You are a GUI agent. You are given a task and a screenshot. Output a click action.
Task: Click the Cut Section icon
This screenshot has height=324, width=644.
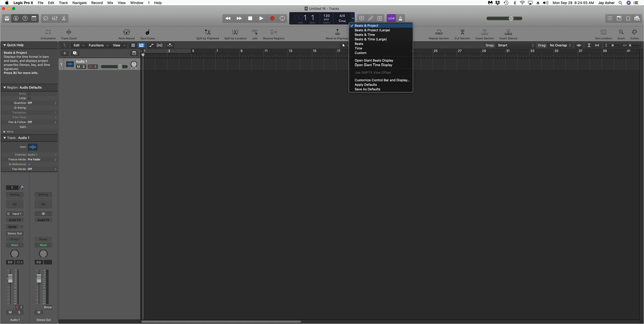(x=462, y=32)
